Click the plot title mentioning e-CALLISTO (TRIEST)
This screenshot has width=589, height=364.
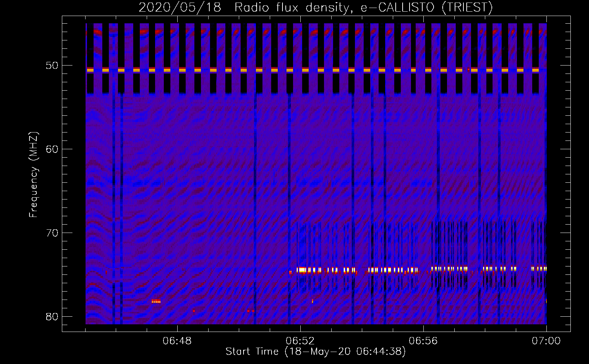(x=315, y=7)
